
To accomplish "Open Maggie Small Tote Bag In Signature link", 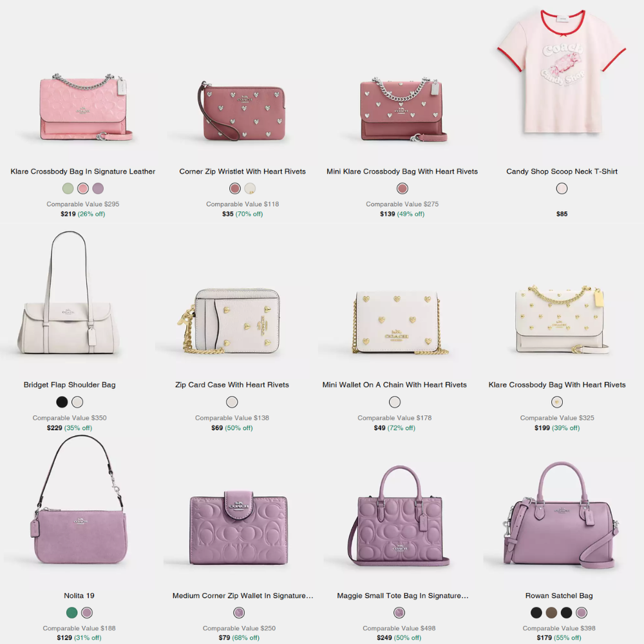I will click(x=402, y=596).
